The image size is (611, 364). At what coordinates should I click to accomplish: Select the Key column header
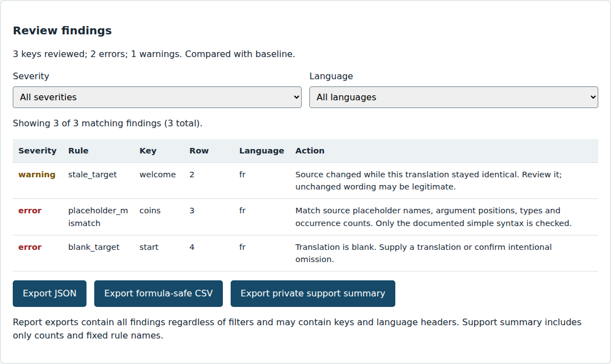[148, 151]
